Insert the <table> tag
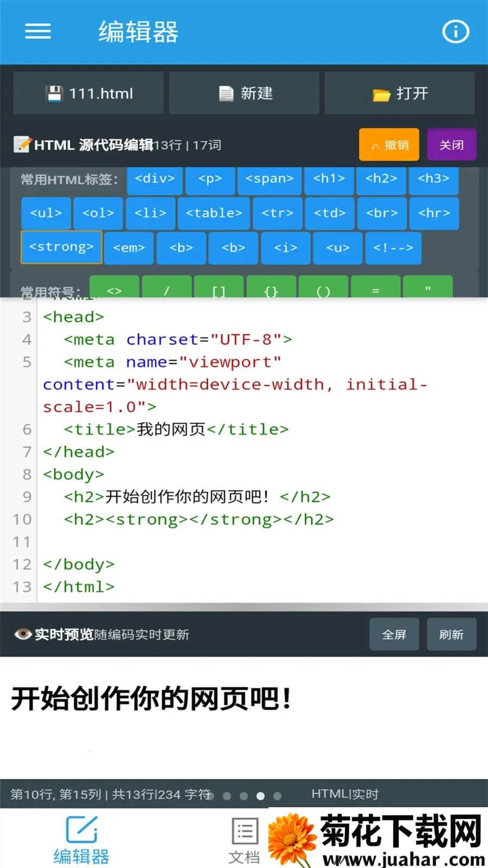The width and height of the screenshot is (488, 868). [x=214, y=214]
